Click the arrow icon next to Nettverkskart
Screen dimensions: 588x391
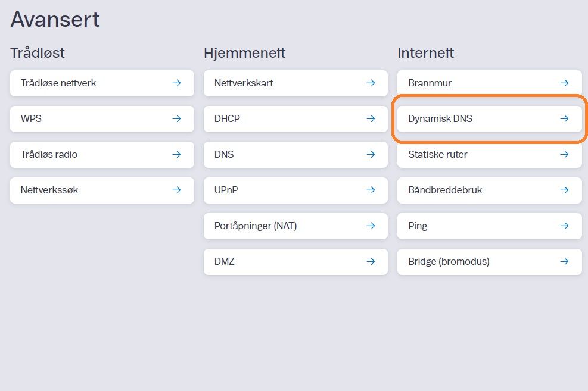pos(370,83)
